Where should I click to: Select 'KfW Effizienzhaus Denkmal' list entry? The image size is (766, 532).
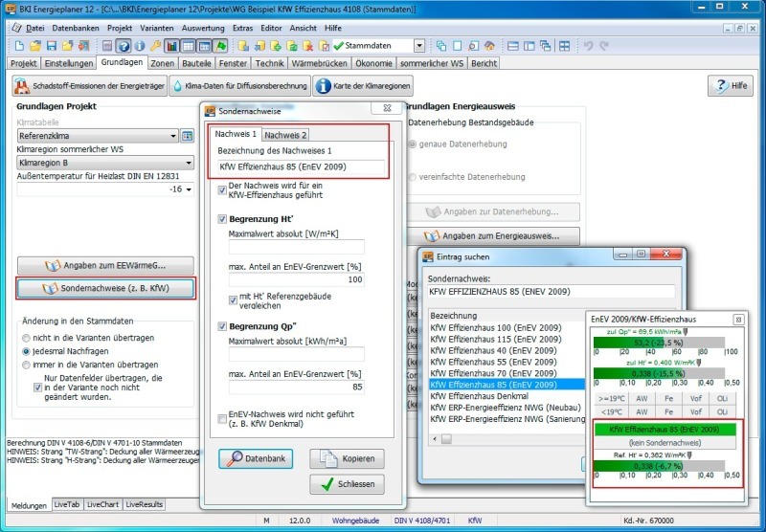tap(480, 396)
